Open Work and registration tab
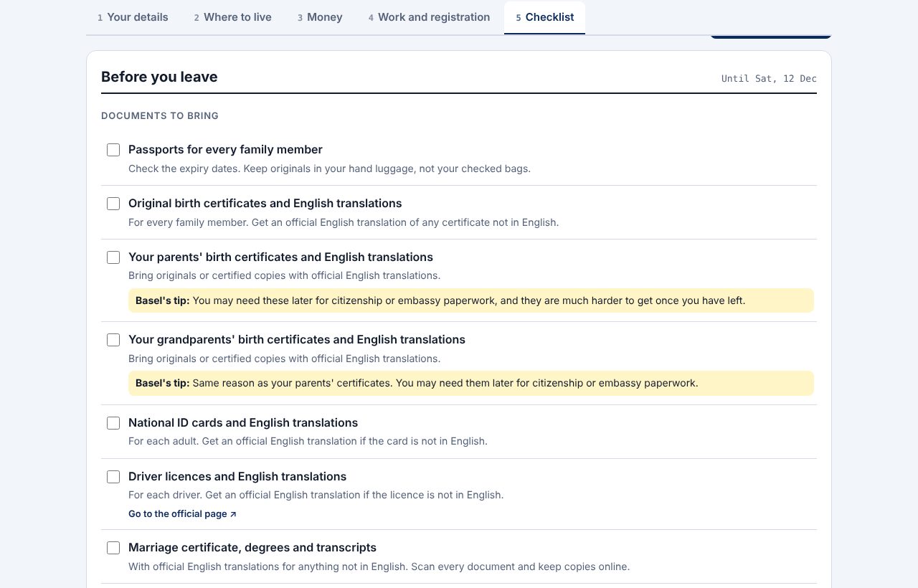The width and height of the screenshot is (918, 588). (429, 17)
